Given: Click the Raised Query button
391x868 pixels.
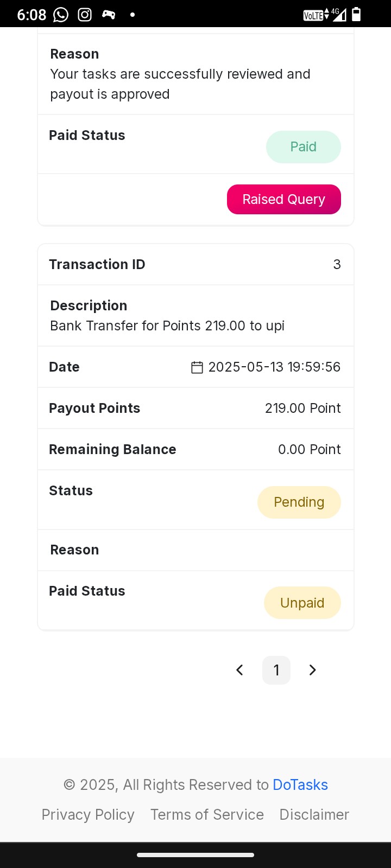Looking at the screenshot, I should pyautogui.click(x=284, y=199).
